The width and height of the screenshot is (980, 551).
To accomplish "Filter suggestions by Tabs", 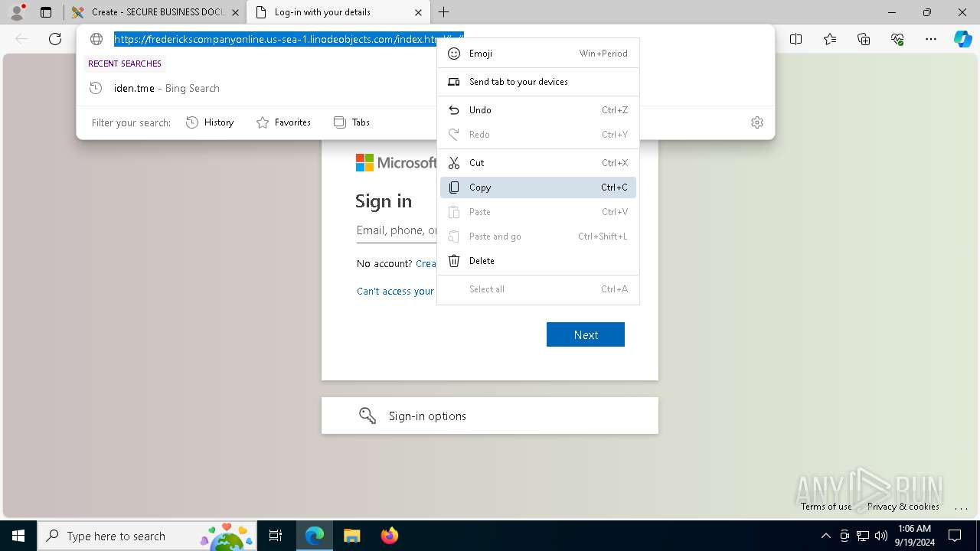I will (x=351, y=122).
